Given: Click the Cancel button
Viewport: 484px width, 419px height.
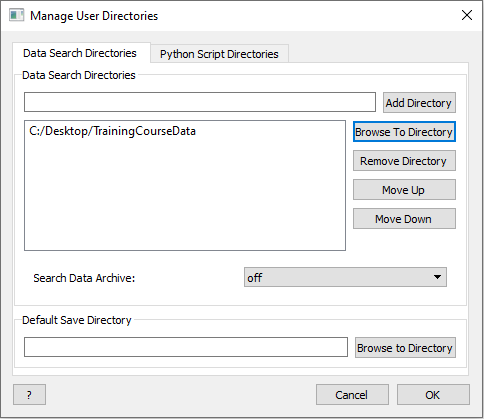Looking at the screenshot, I should [x=352, y=395].
